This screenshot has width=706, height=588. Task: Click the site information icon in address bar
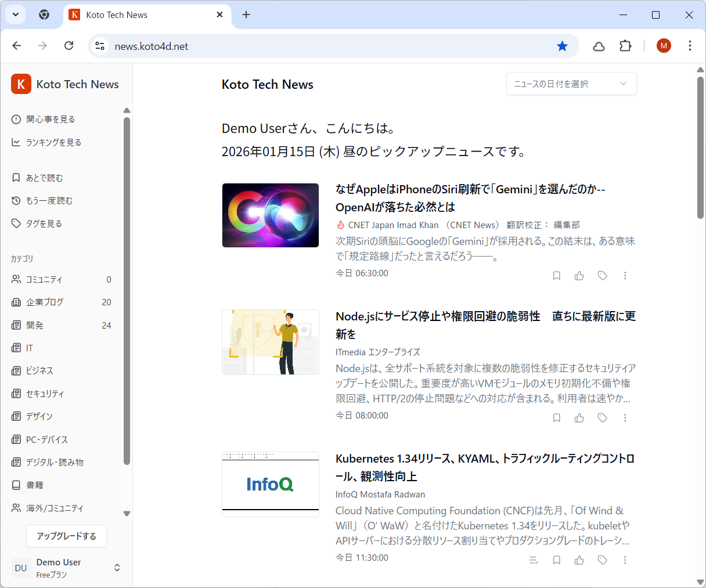point(100,46)
